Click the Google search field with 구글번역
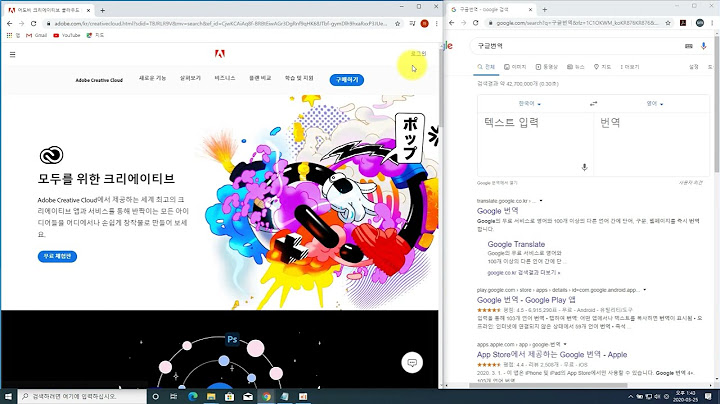Viewport: 720px width, 404px height. click(576, 46)
